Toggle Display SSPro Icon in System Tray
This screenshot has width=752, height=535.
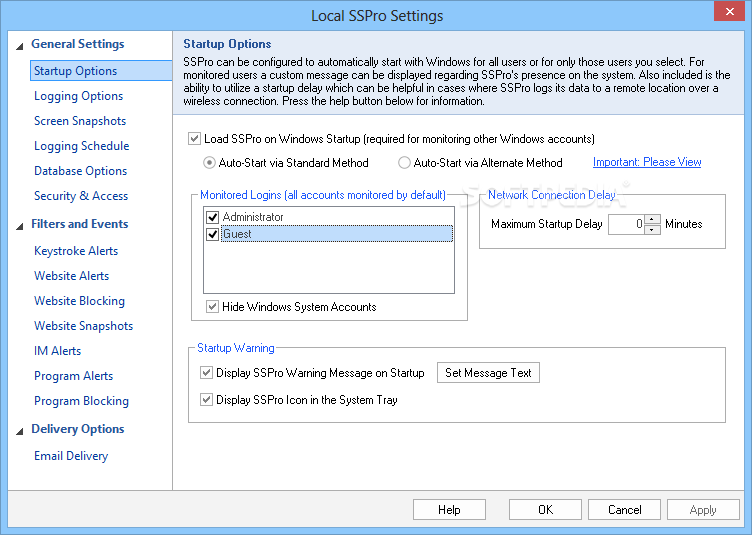[206, 399]
